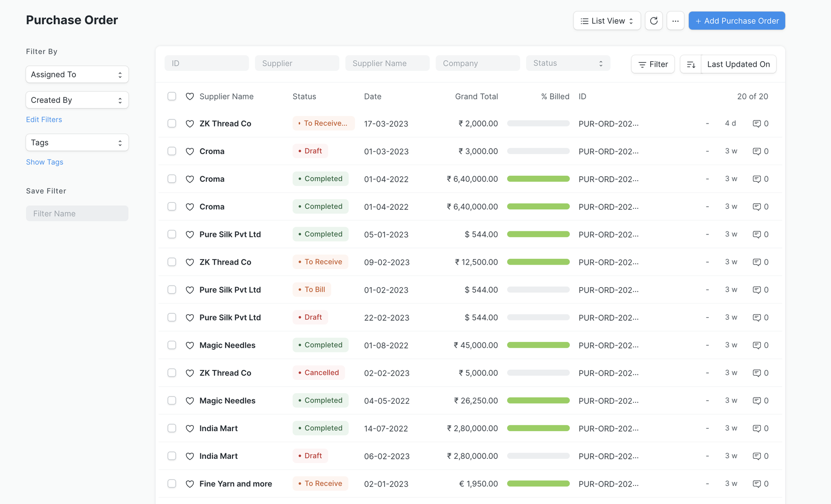Open comments on Cancelled ZK Thread Co order
The image size is (831, 504).
coord(757,373)
